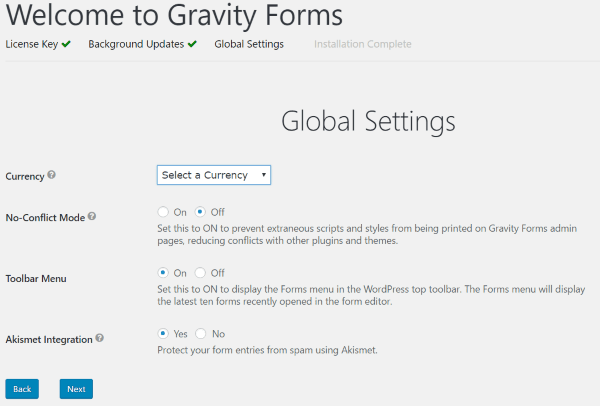Select the Global Settings step
The height and width of the screenshot is (406, 600).
[249, 44]
